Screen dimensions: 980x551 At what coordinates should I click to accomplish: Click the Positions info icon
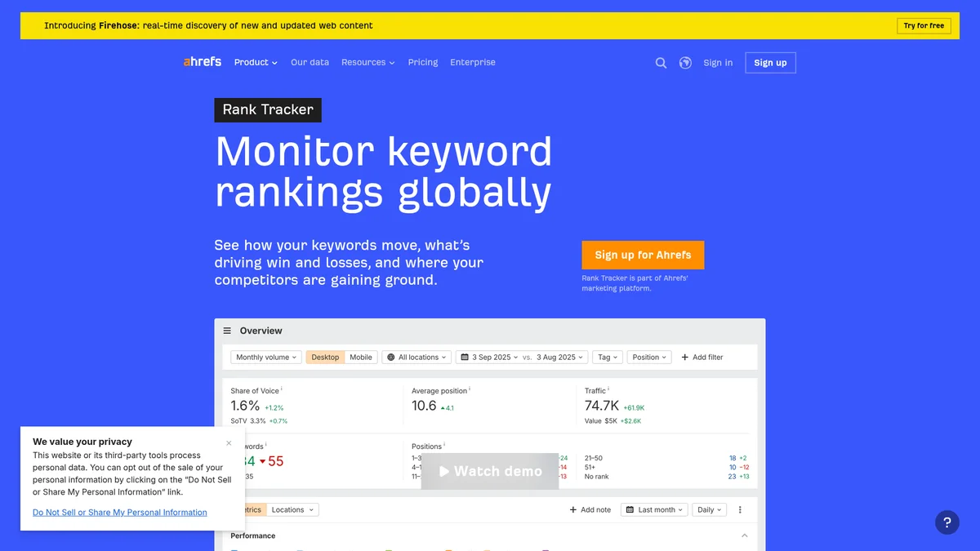(444, 446)
